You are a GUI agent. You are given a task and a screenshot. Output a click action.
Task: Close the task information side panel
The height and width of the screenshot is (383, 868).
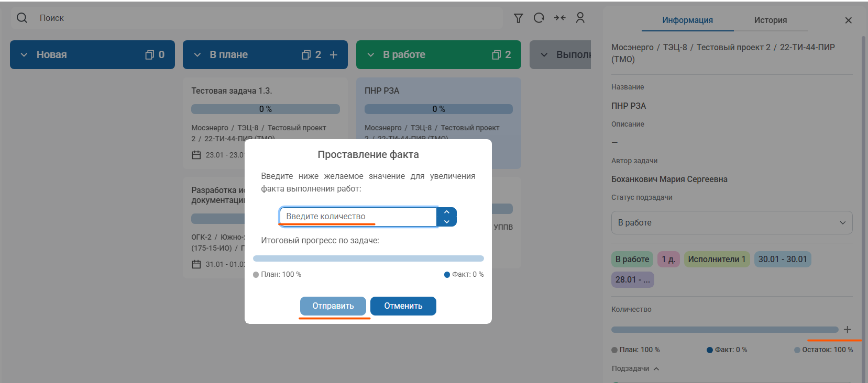848,20
